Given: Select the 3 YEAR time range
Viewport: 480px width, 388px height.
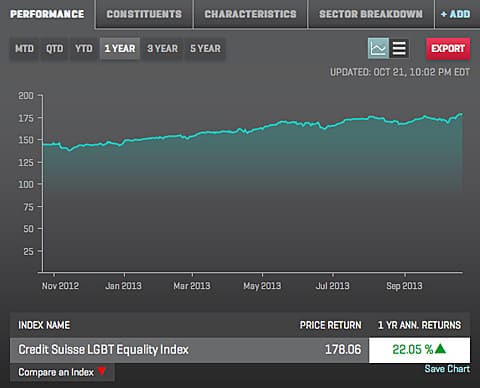Looking at the screenshot, I should 163,49.
